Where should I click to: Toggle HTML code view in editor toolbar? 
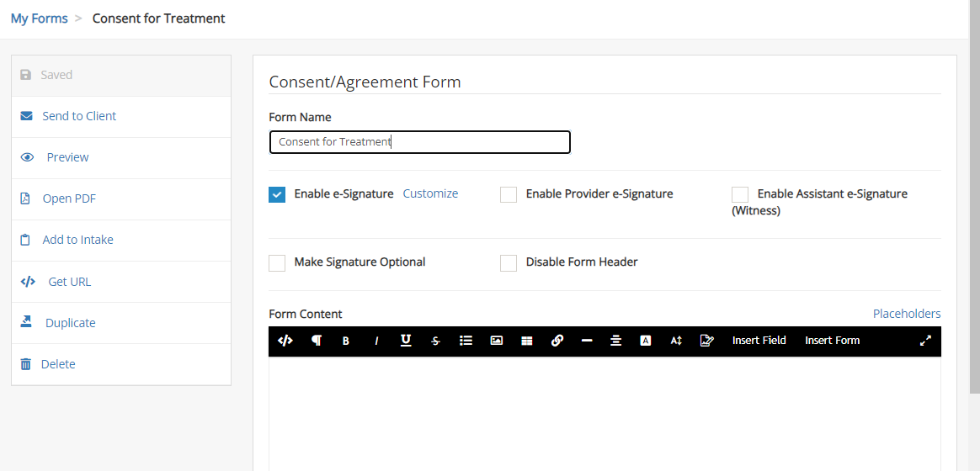[x=285, y=341]
